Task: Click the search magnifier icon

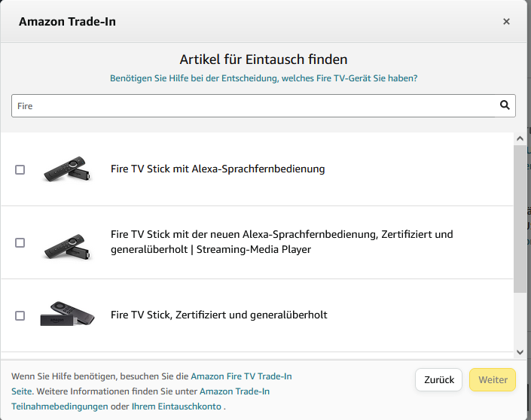Action: [x=505, y=105]
